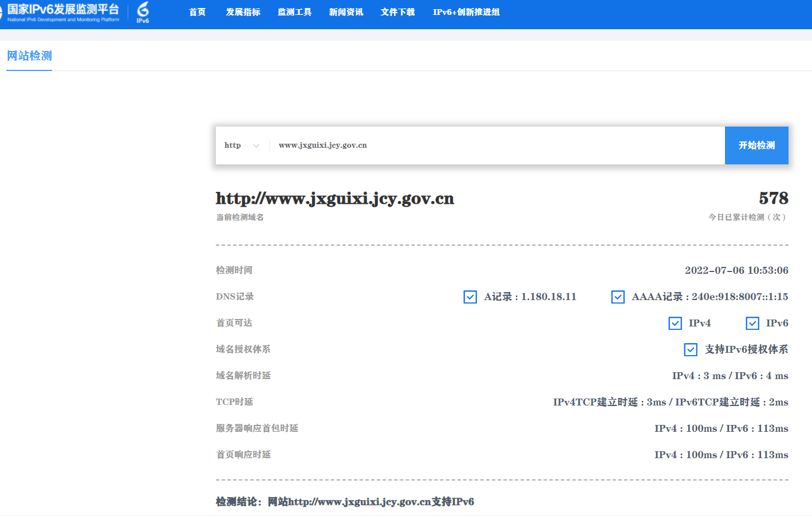Click the detection time 2022-07-06 10:53:06
This screenshot has height=516, width=812.
736,270
